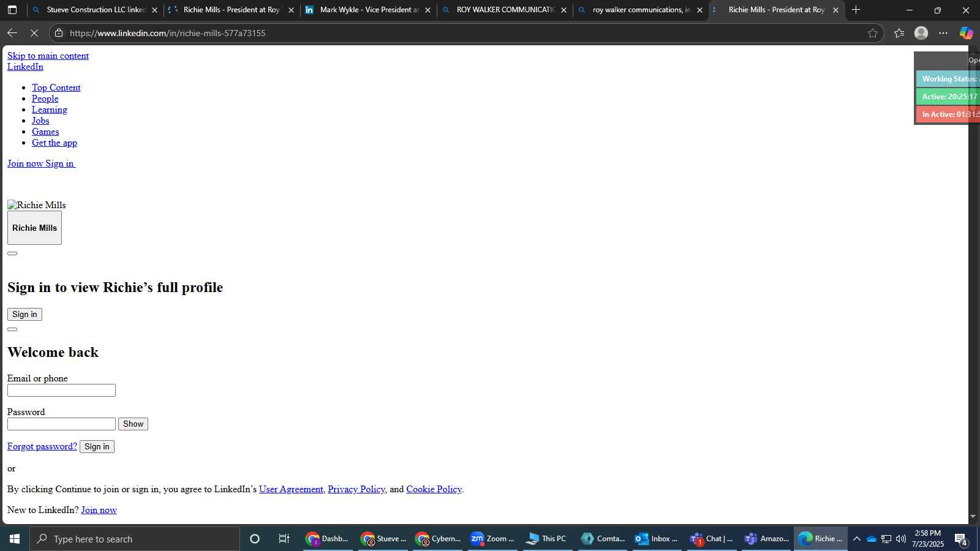Open Top Content link
980x551 pixels.
click(56, 88)
